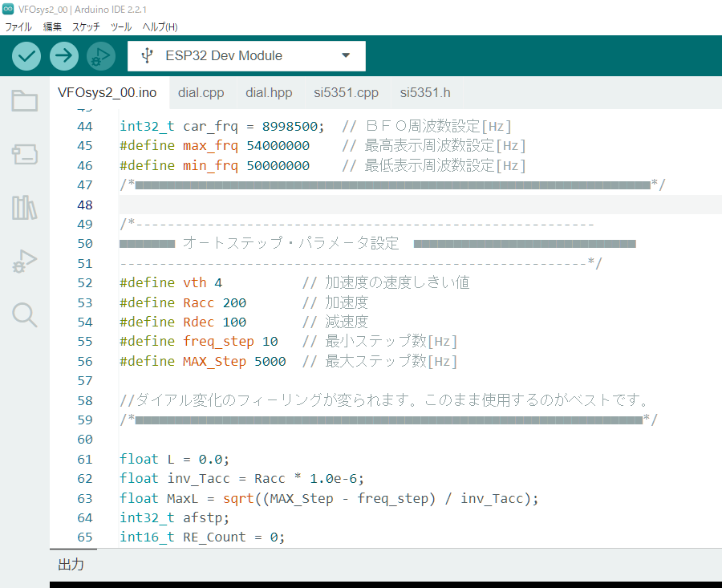This screenshot has width=722, height=588.
Task: Select the 出力 output panel tab
Action: (x=71, y=565)
